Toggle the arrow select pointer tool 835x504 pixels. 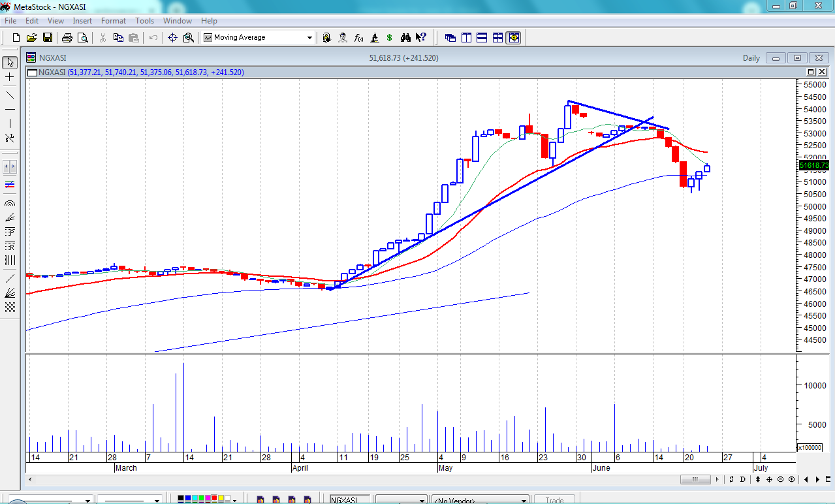[x=10, y=63]
